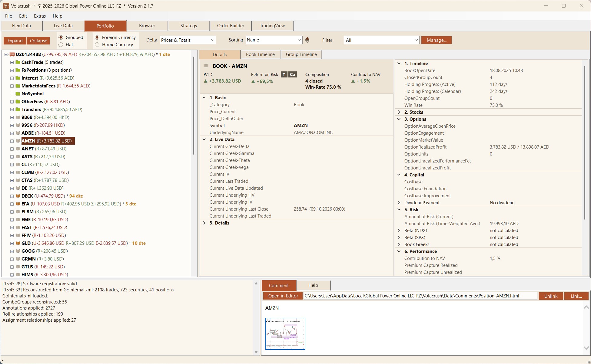The image size is (591, 364).
Task: Select the Flat radio option
Action: 61,45
